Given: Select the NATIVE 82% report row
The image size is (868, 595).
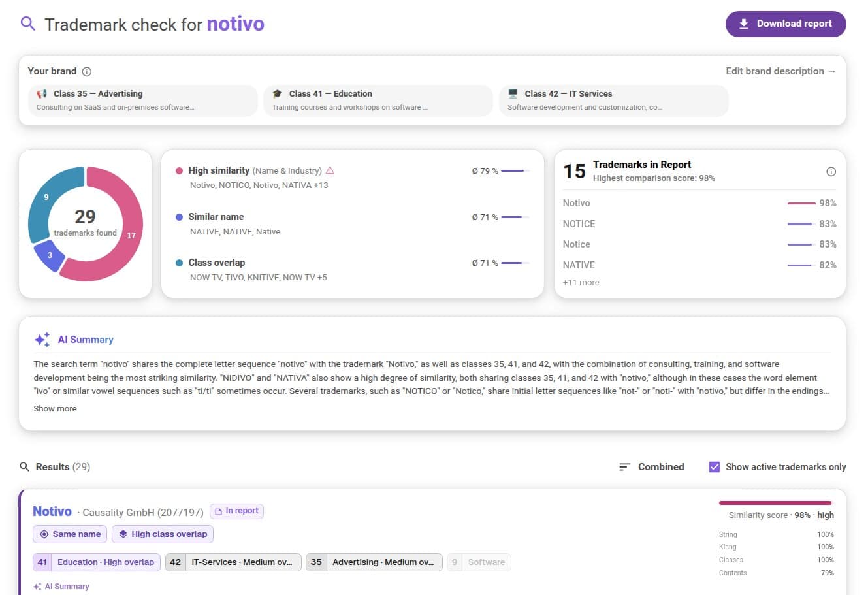Looking at the screenshot, I should coord(699,265).
